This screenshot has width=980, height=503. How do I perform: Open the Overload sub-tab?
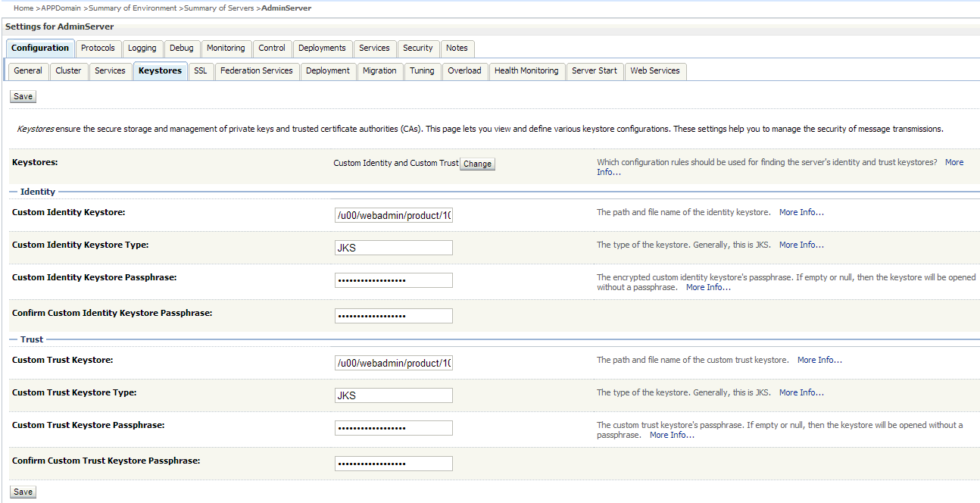[x=464, y=70]
